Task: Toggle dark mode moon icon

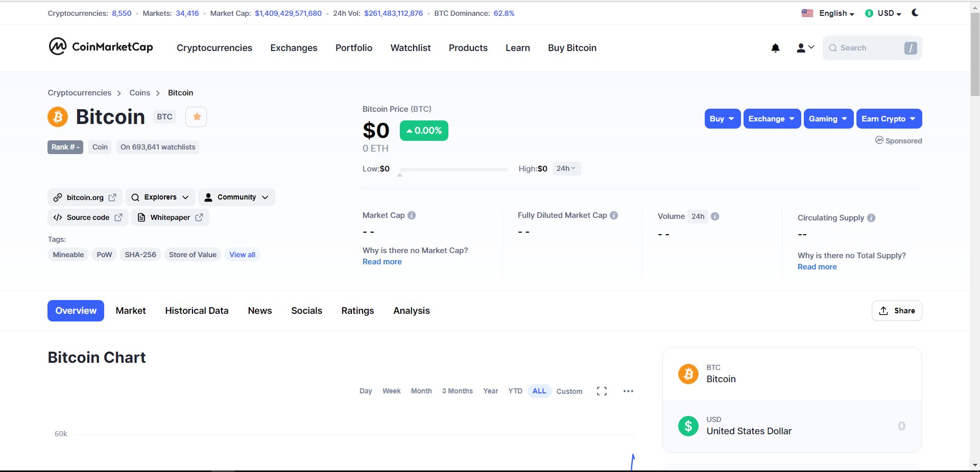Action: 915,13
